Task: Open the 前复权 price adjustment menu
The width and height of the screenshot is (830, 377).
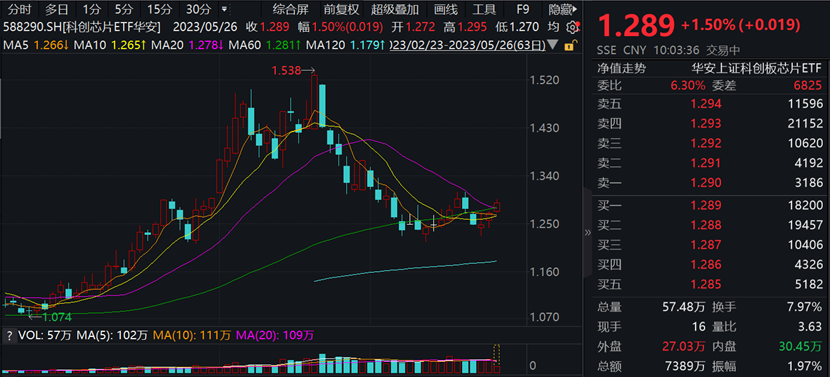Action: pyautogui.click(x=341, y=9)
